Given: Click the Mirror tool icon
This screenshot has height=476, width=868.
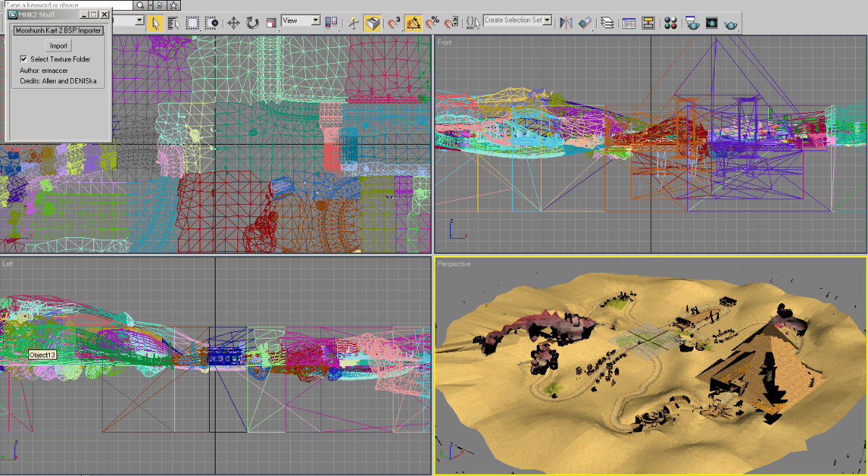Looking at the screenshot, I should [x=566, y=22].
